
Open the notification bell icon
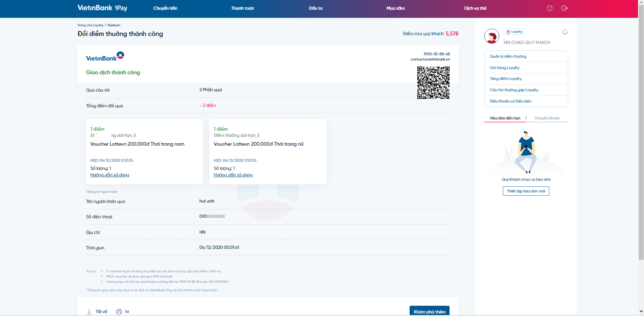[x=565, y=32]
